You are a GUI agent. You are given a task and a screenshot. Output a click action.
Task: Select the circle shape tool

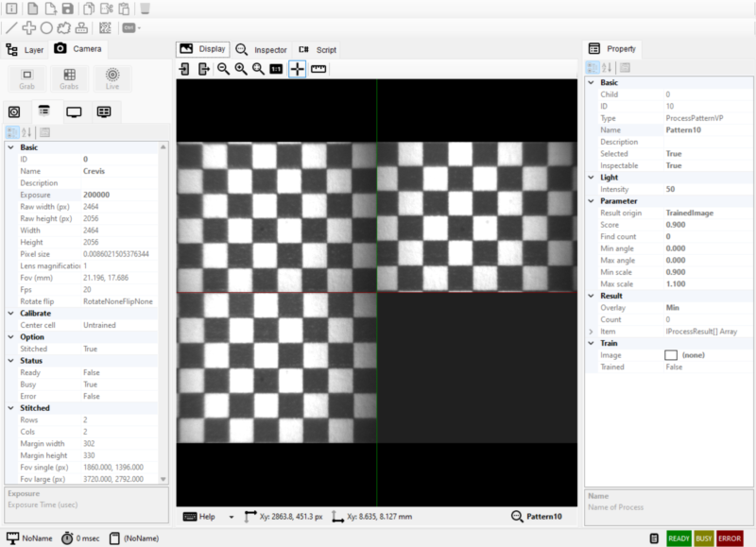pyautogui.click(x=46, y=27)
